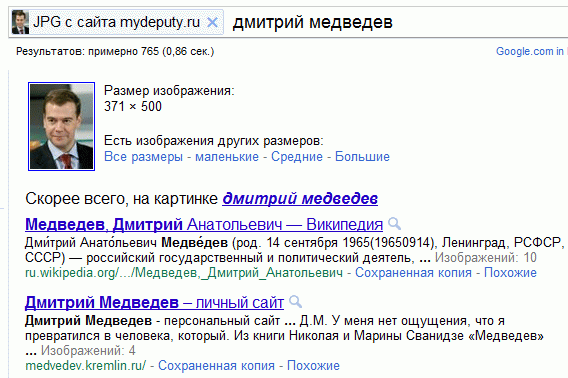This screenshot has height=378, width=568.
Task: Click 'Изображений: 4' in second snippet
Action: [x=88, y=350]
